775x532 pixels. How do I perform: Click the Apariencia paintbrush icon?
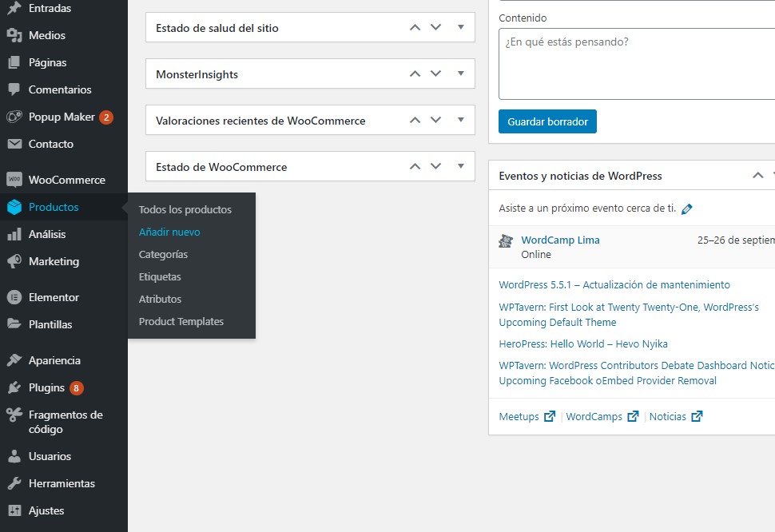14,360
